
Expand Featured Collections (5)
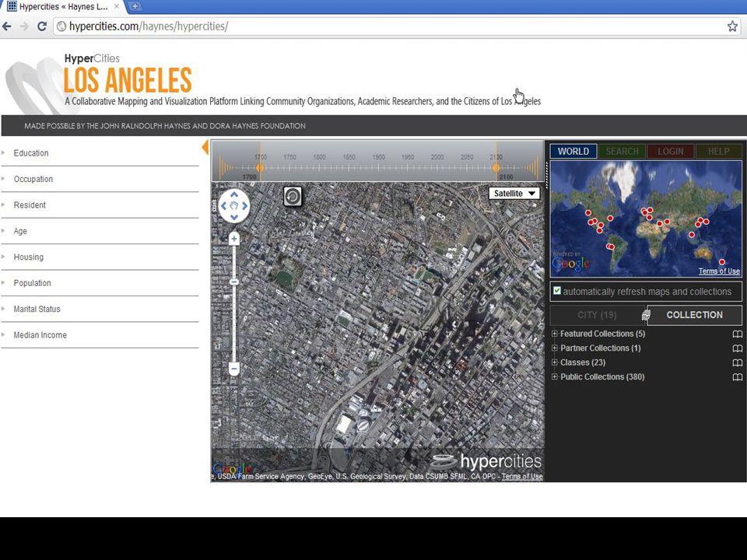[x=555, y=334]
